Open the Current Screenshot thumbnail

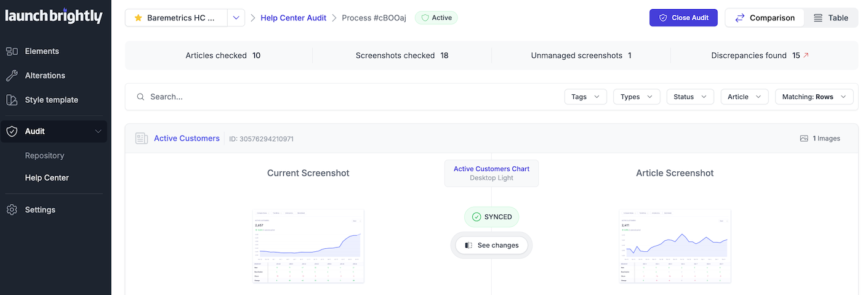coord(308,246)
